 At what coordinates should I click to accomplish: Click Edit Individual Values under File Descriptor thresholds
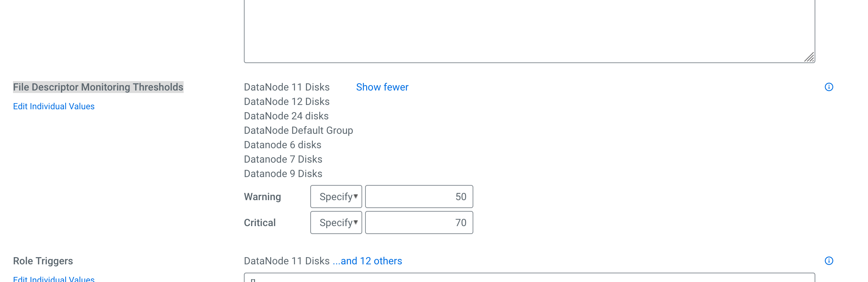pyautogui.click(x=53, y=106)
